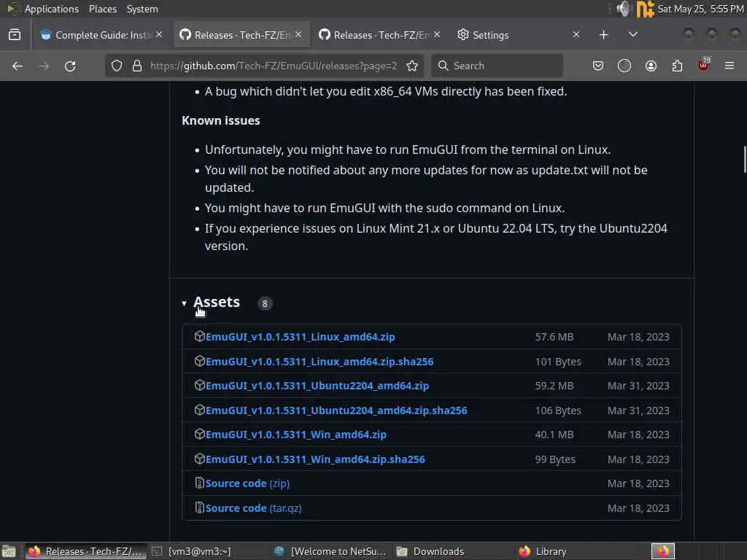Bookmark this page with star icon
This screenshot has height=560, width=747.
click(412, 66)
